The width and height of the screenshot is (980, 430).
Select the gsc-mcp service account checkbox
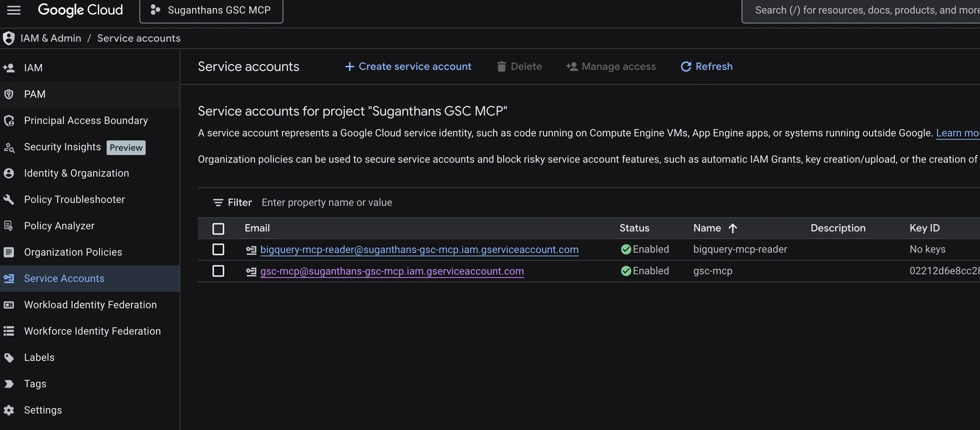point(218,271)
